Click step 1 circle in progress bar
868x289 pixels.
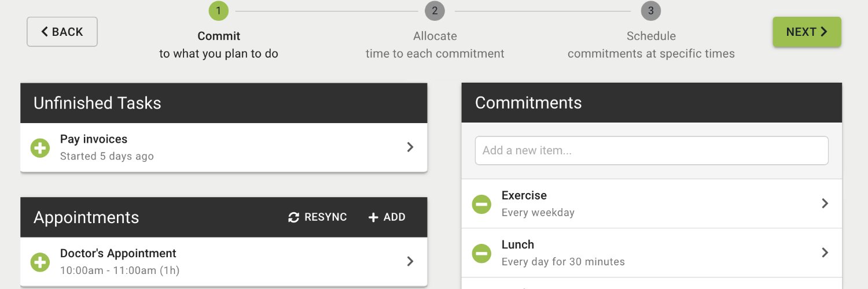[x=219, y=10]
